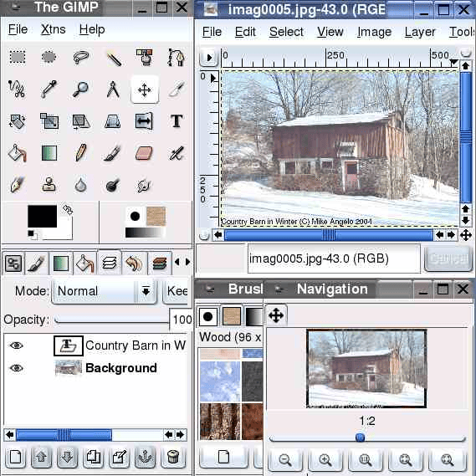This screenshot has height=476, width=476.
Task: Open the Layer menu in image window
Action: tap(420, 32)
